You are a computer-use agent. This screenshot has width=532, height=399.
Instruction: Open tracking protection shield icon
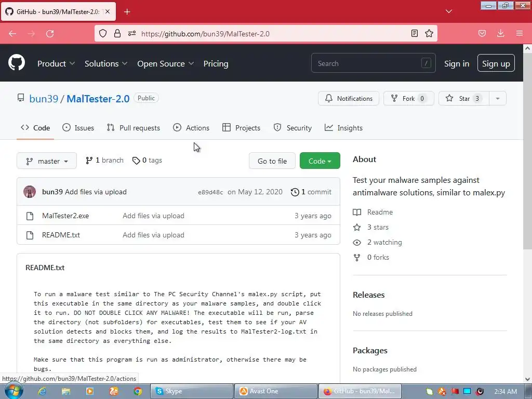click(x=103, y=33)
